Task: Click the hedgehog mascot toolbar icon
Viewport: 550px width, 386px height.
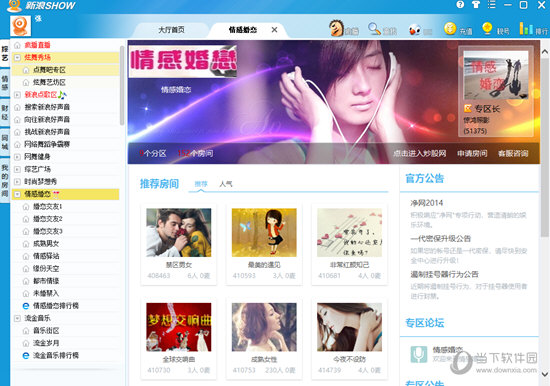Action: (336, 28)
